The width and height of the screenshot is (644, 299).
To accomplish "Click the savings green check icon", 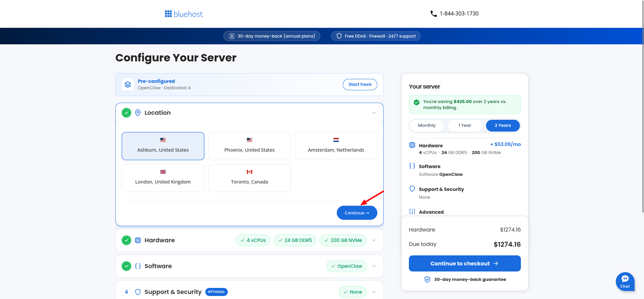I will click(417, 102).
